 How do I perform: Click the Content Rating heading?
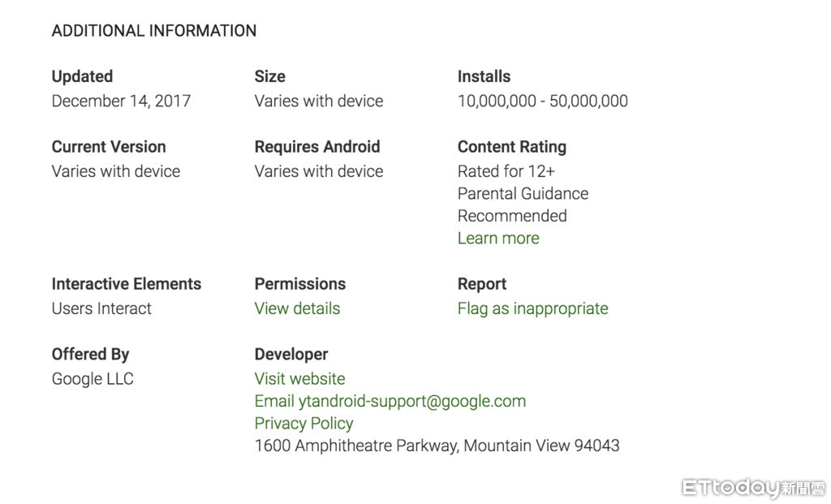click(511, 147)
